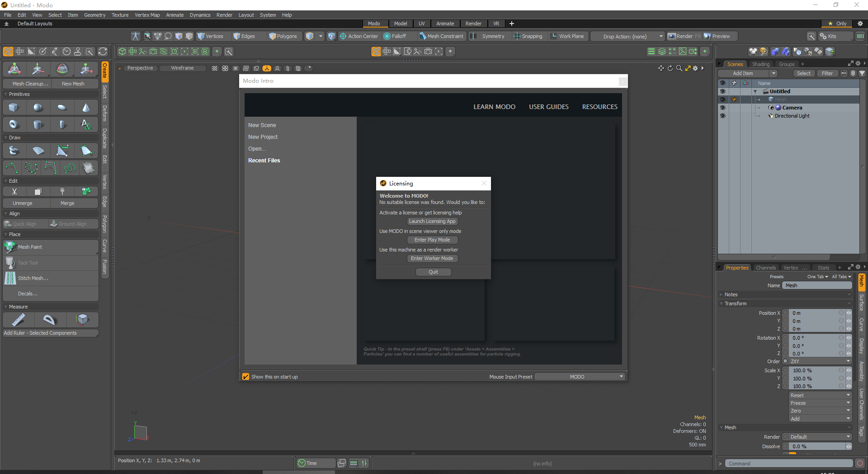Open the Geometry menu
Viewport: 868px width, 474px height.
pos(94,14)
